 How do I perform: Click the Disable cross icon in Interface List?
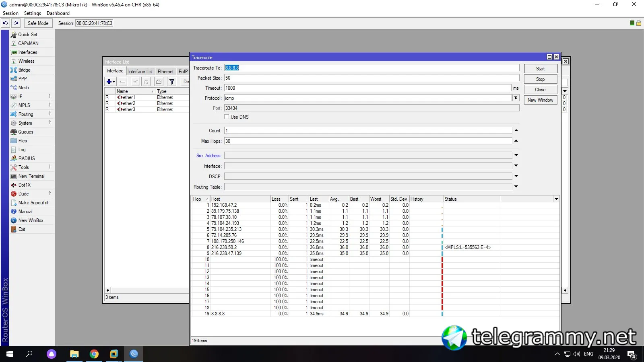click(x=146, y=82)
